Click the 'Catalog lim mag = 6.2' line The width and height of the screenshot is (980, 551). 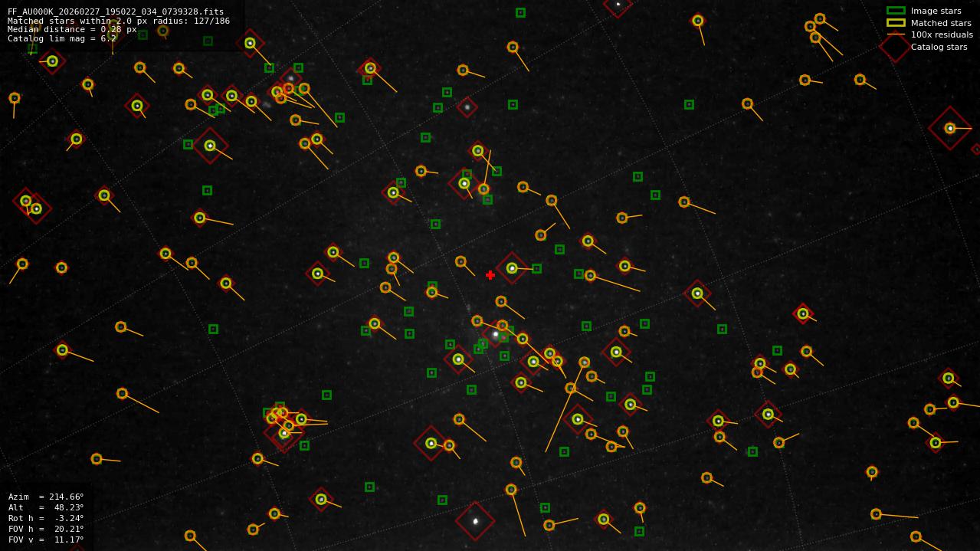[x=62, y=38]
